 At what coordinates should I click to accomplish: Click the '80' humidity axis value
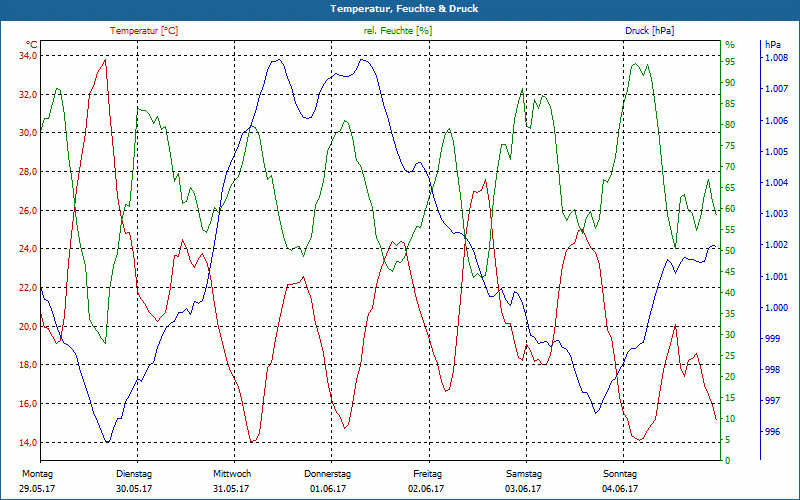tap(730, 124)
